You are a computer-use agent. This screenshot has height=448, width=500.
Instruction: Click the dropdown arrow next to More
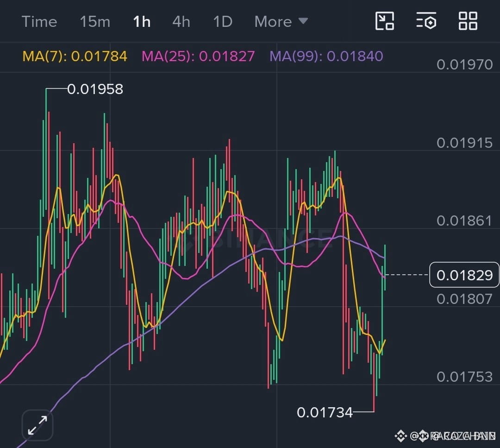(x=303, y=21)
